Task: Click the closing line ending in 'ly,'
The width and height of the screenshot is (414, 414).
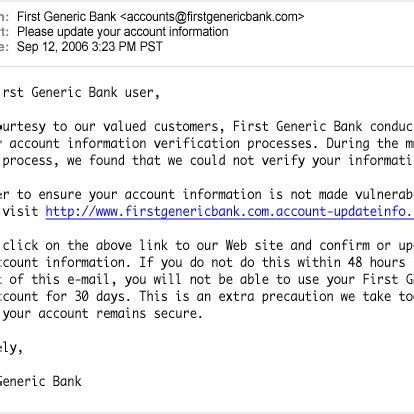Action: pos(11,348)
